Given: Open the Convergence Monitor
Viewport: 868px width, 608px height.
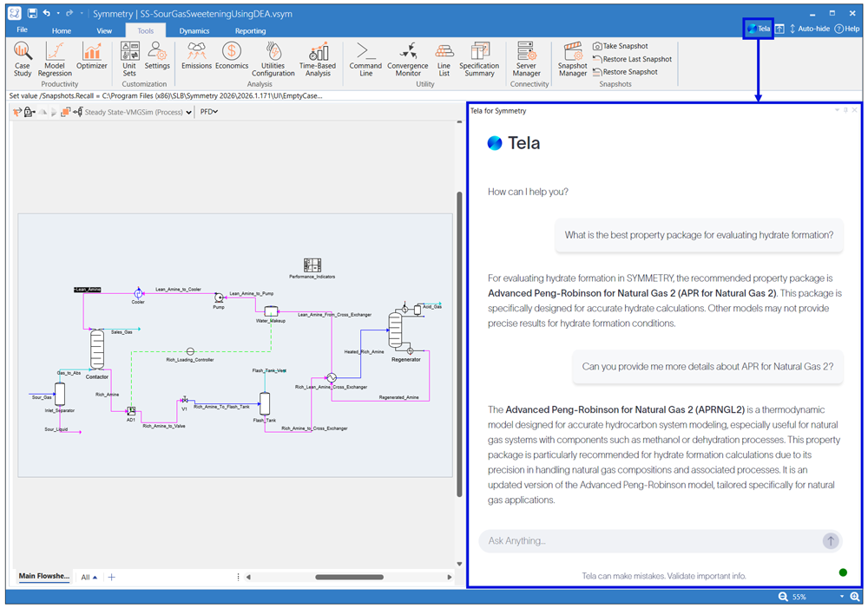Looking at the screenshot, I should coord(407,59).
